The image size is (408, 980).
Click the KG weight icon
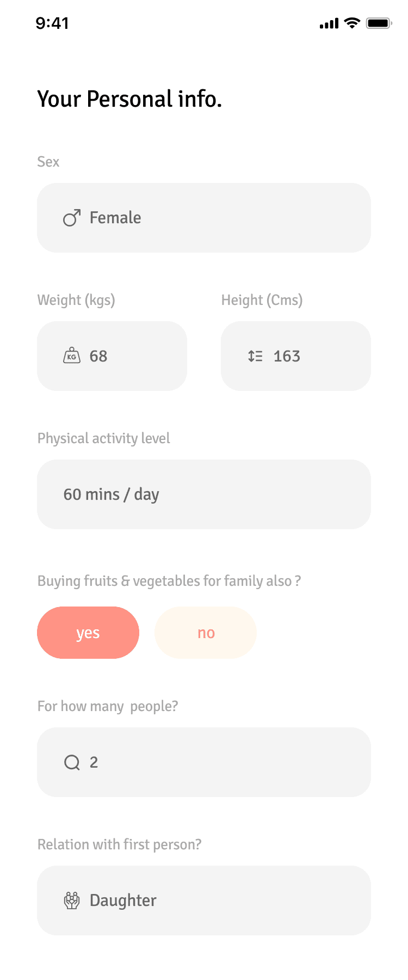click(72, 356)
